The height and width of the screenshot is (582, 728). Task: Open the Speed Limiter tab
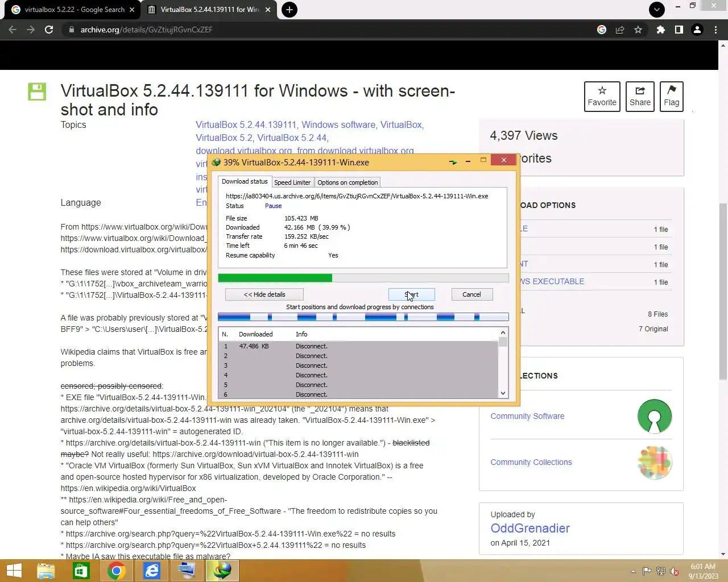[292, 182]
